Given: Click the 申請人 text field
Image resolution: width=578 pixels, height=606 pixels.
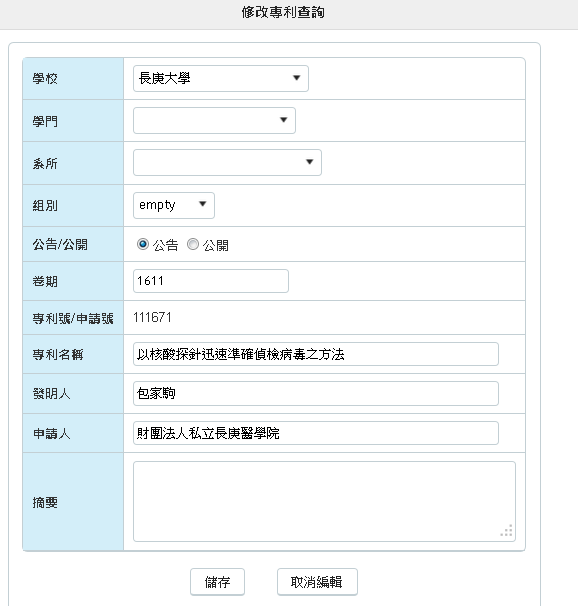Looking at the screenshot, I should pyautogui.click(x=316, y=433).
